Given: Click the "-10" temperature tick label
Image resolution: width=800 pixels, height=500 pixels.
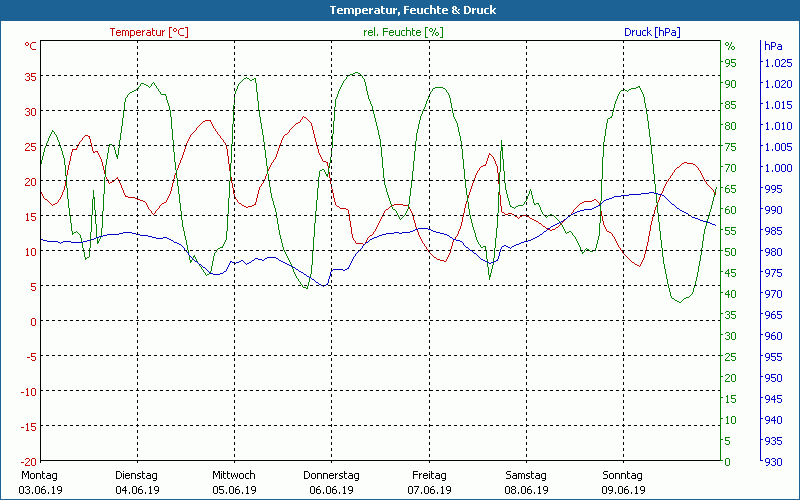Looking at the screenshot, I should click(28, 391).
